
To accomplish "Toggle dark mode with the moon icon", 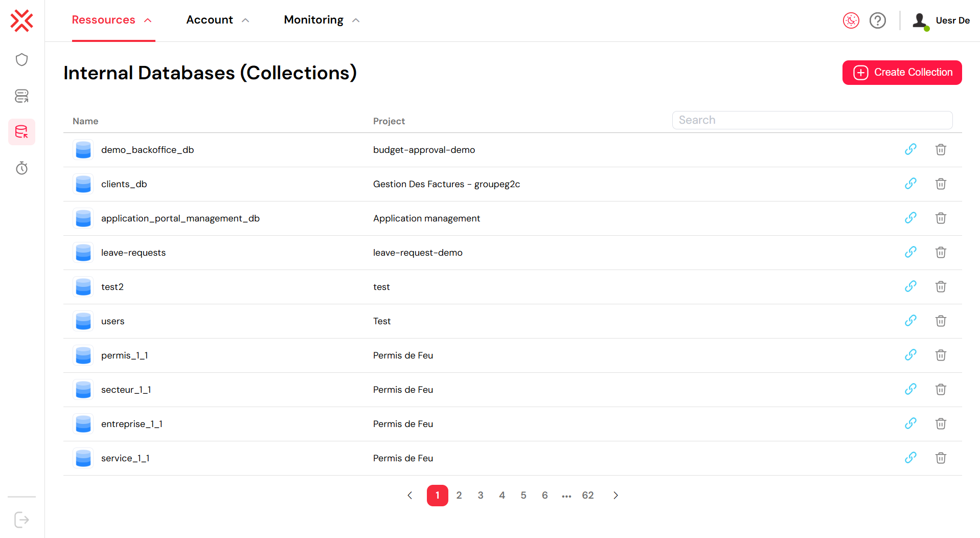I will click(851, 20).
